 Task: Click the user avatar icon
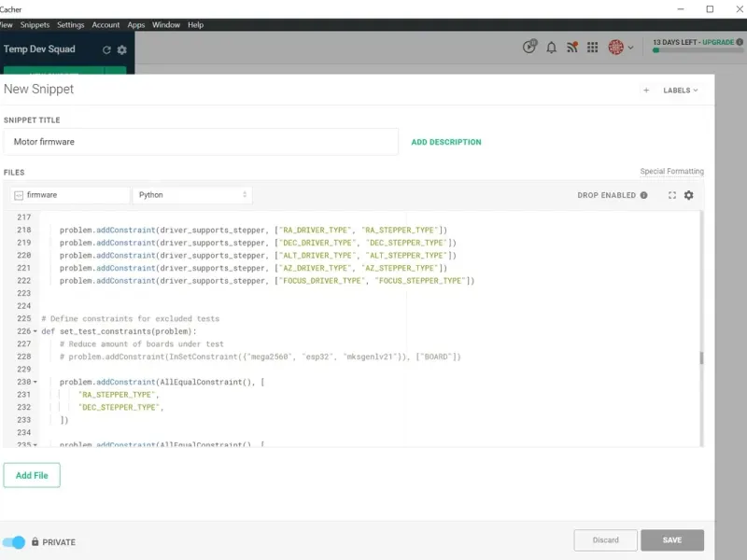(x=615, y=48)
